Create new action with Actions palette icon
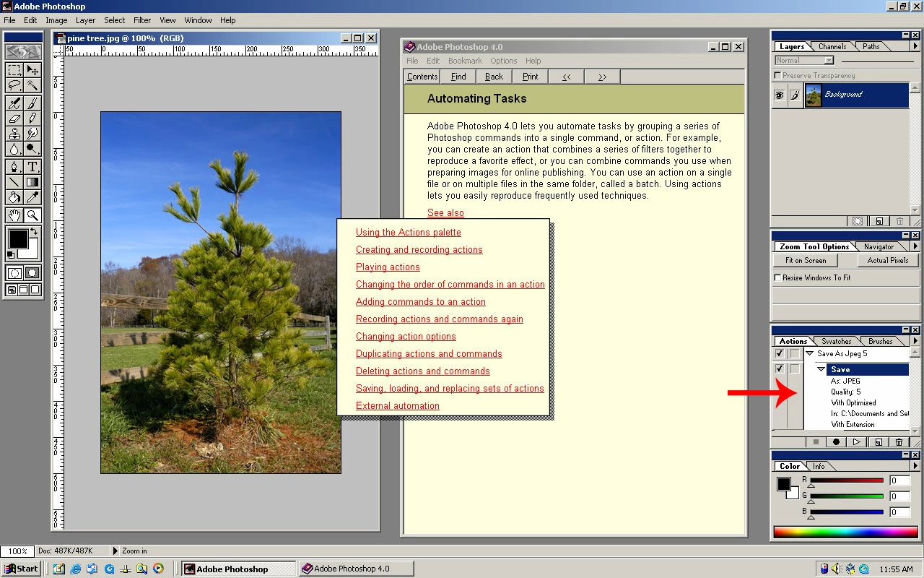The height and width of the screenshot is (578, 924). tap(878, 442)
